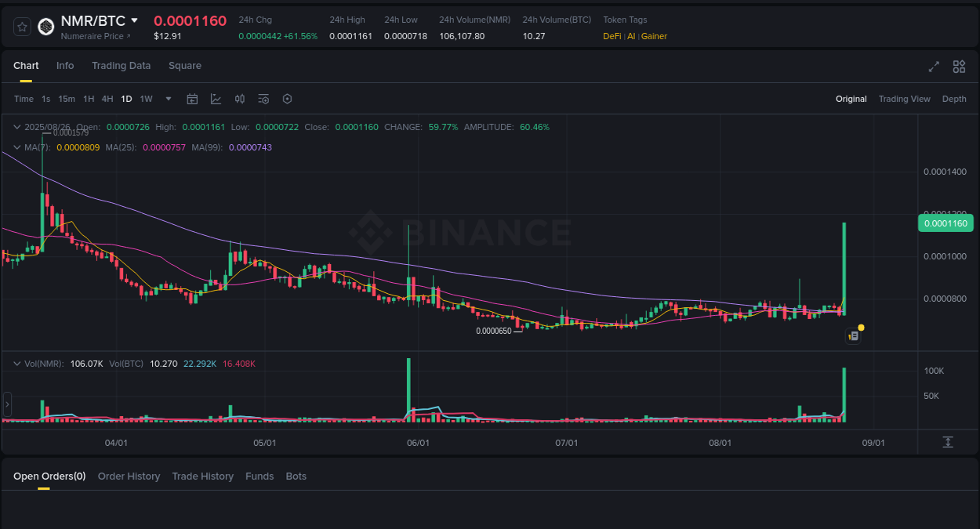Click the candlestick comparison icon
This screenshot has width=980, height=529.
point(240,99)
